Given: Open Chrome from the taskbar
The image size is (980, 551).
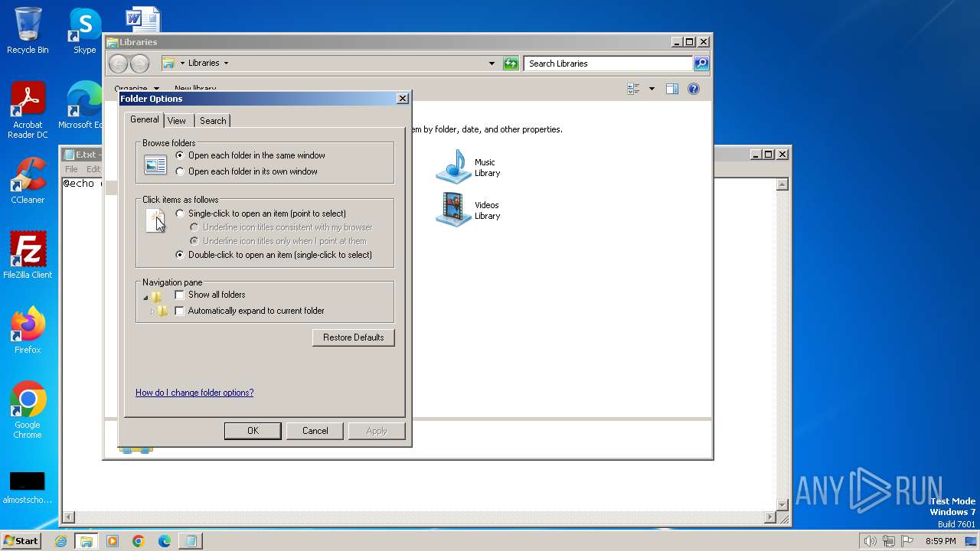Looking at the screenshot, I should [139, 541].
